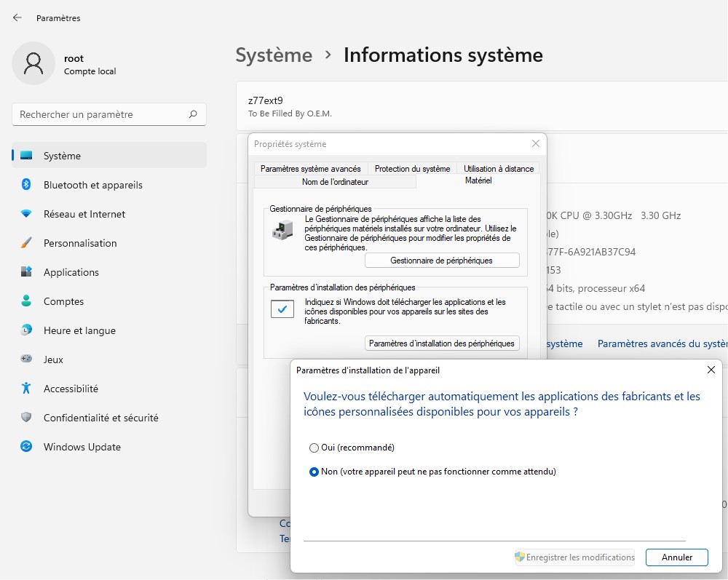The width and height of the screenshot is (728, 580).
Task: Select the Matériel tab
Action: 478,180
